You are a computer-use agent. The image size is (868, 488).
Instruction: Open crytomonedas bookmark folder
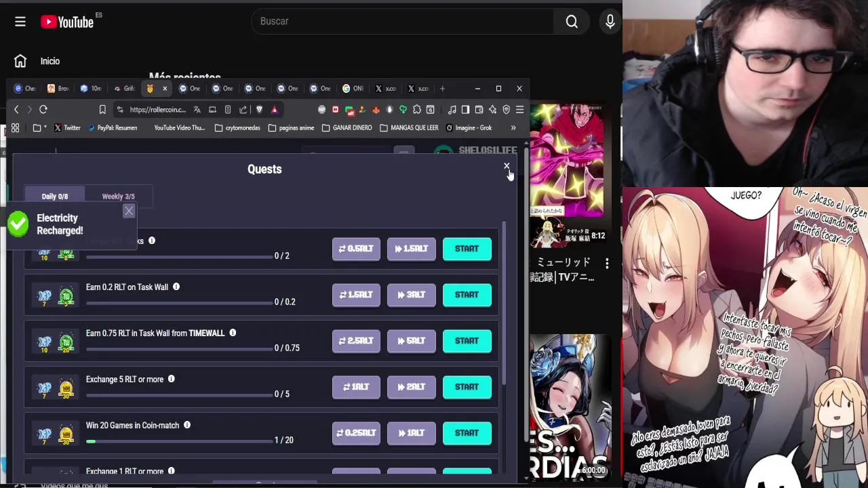pyautogui.click(x=237, y=127)
